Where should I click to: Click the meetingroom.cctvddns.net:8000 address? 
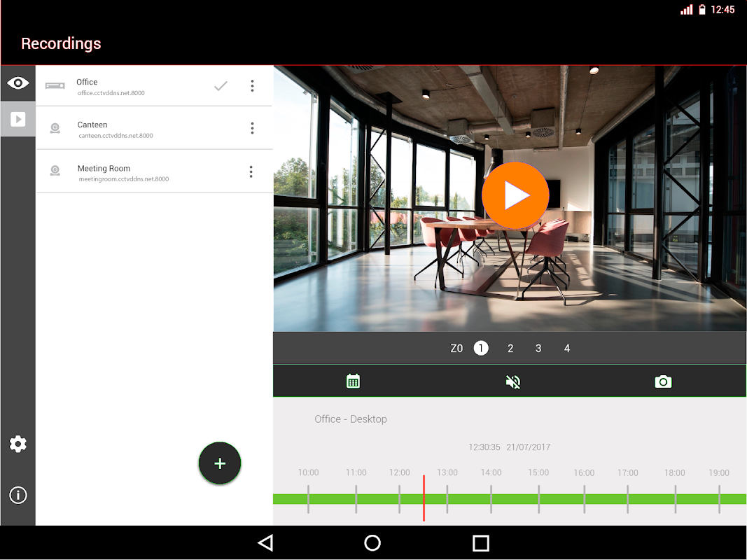(124, 179)
